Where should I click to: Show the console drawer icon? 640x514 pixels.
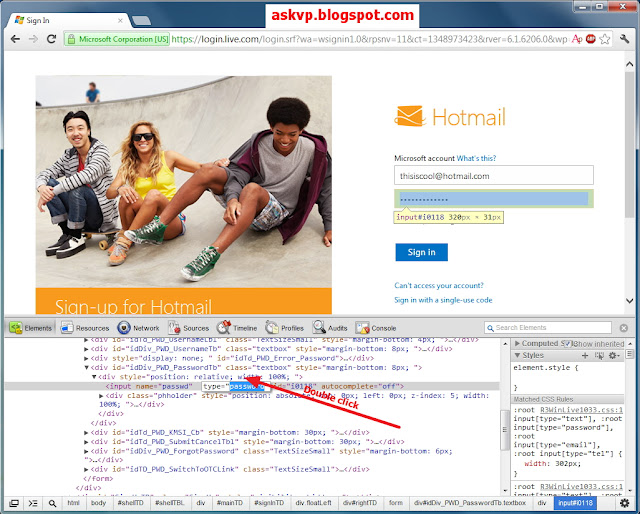pos(33,503)
